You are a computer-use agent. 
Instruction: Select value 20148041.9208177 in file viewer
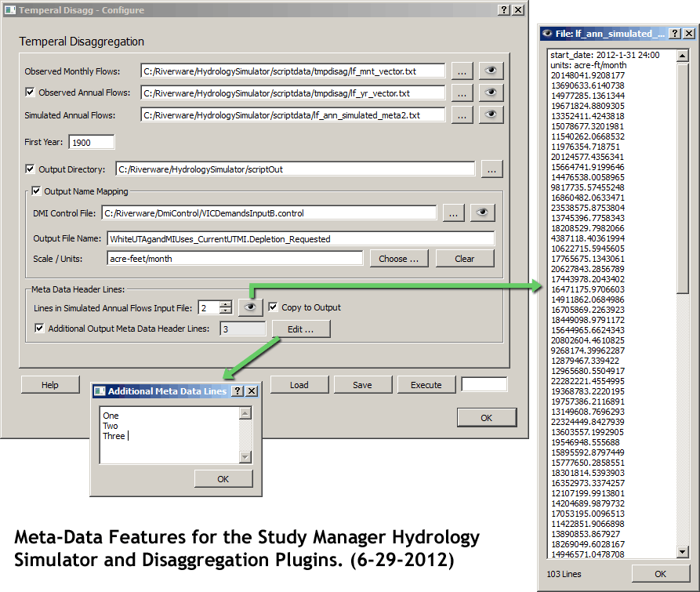(587, 75)
